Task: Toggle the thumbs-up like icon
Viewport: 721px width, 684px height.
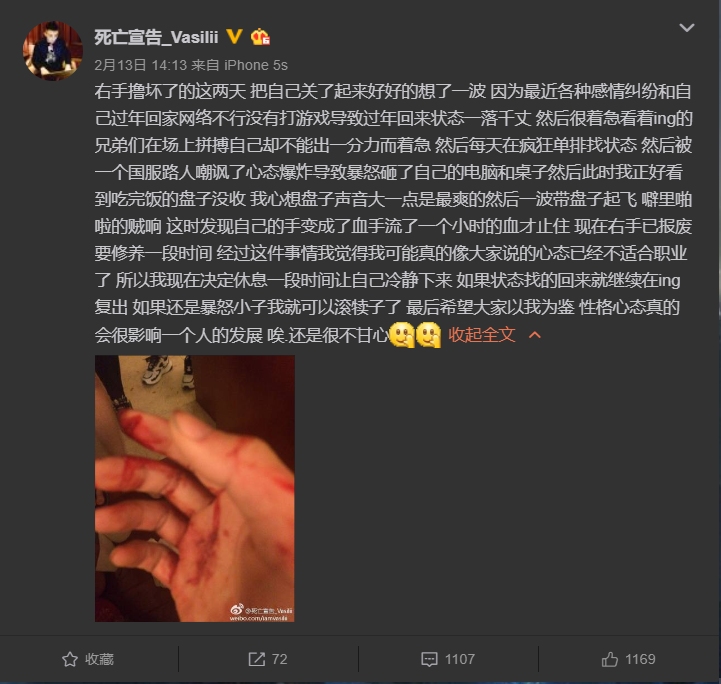Action: 610,659
